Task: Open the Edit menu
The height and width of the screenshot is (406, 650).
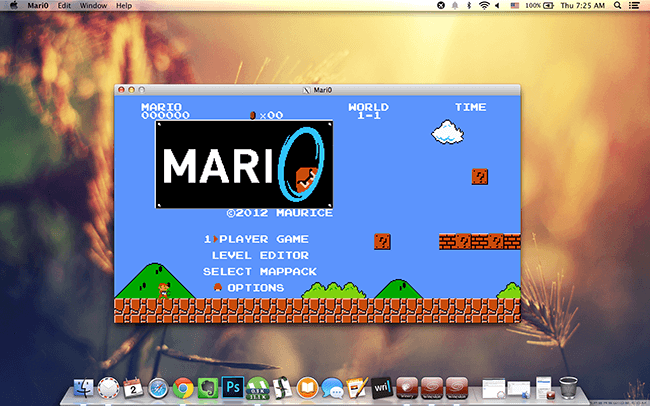Action: pyautogui.click(x=64, y=5)
